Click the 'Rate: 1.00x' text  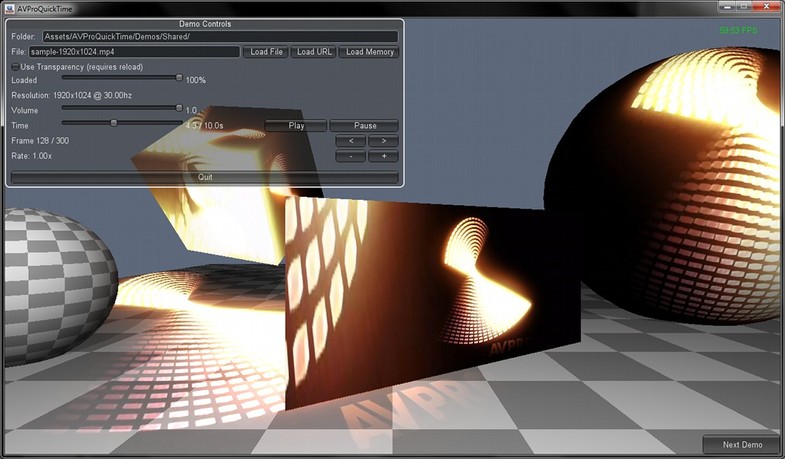tap(32, 156)
